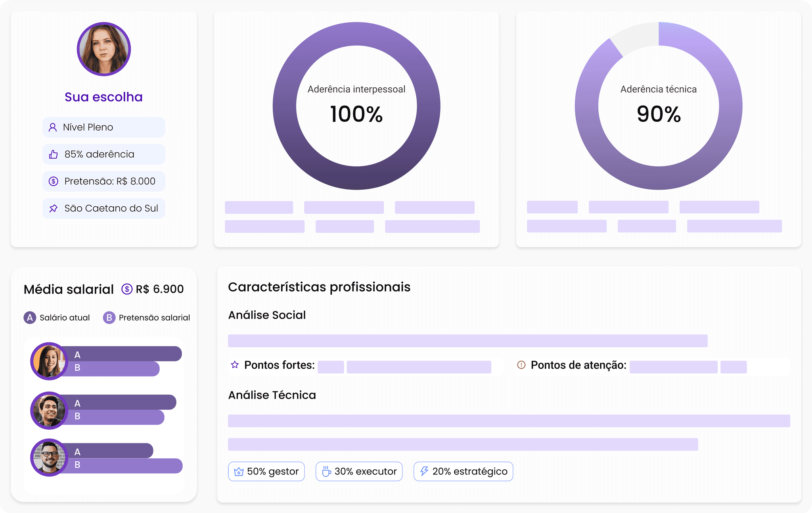
Task: Click the dollar icon beside Pretensão: R$ 8.000
Action: pyautogui.click(x=54, y=181)
